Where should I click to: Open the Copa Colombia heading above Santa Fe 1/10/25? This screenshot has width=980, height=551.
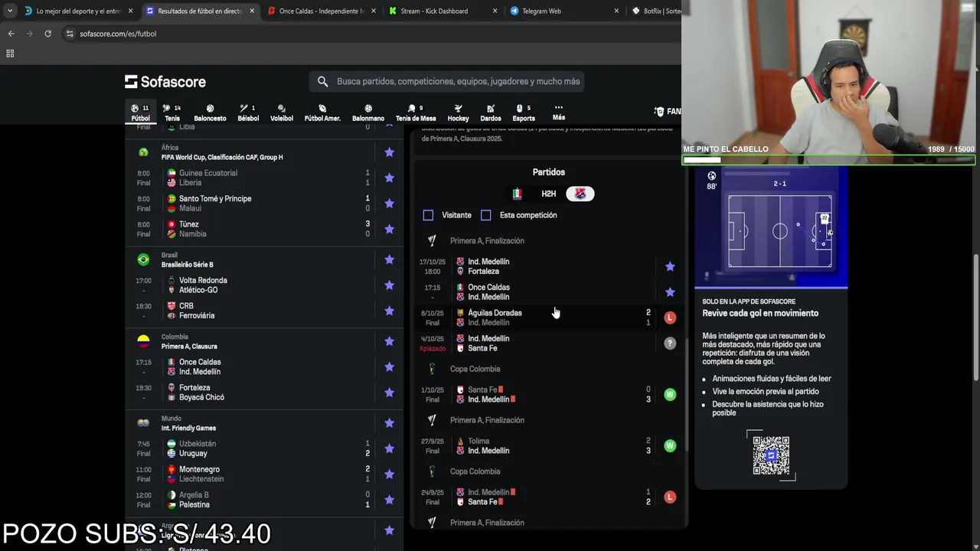(x=475, y=369)
